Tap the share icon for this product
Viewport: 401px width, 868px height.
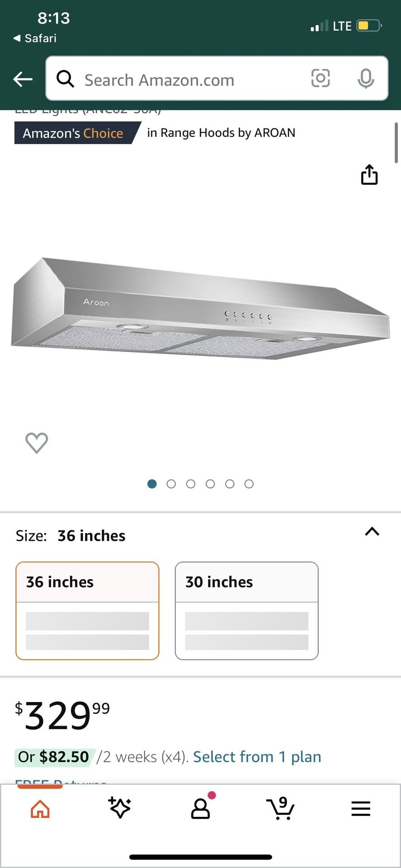(x=370, y=175)
